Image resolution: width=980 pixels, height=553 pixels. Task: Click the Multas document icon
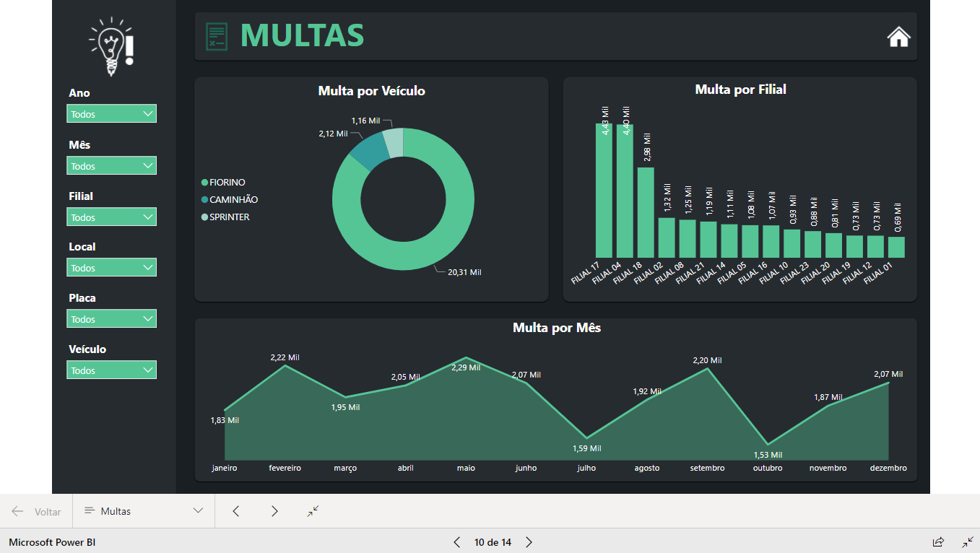click(x=216, y=37)
